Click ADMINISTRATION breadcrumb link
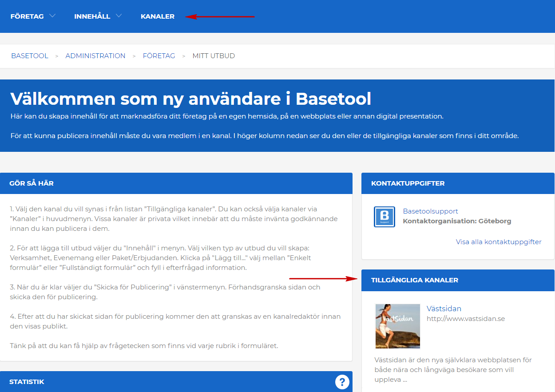The image size is (555, 392). pyautogui.click(x=95, y=56)
